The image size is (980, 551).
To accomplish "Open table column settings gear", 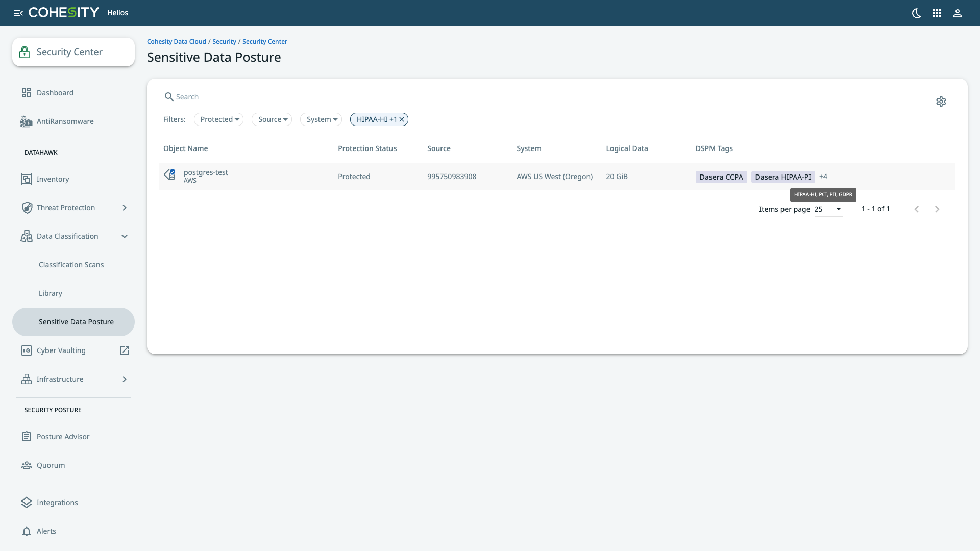I will (x=941, y=101).
